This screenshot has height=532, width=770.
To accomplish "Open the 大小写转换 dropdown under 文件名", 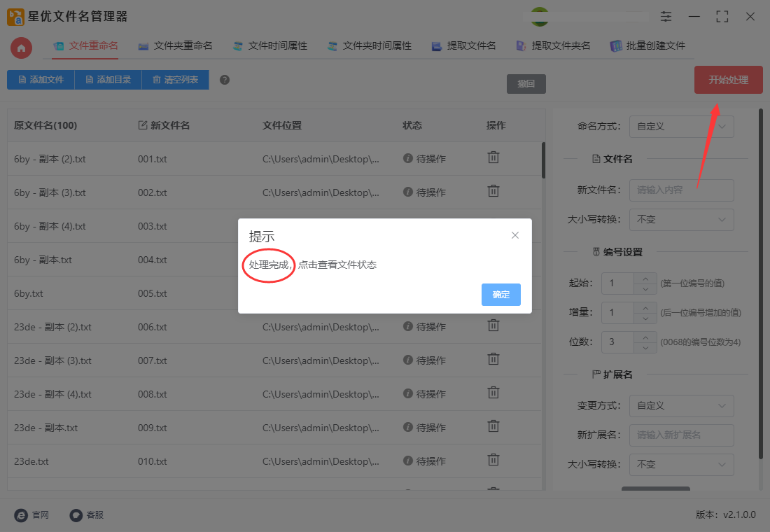I will click(x=680, y=219).
